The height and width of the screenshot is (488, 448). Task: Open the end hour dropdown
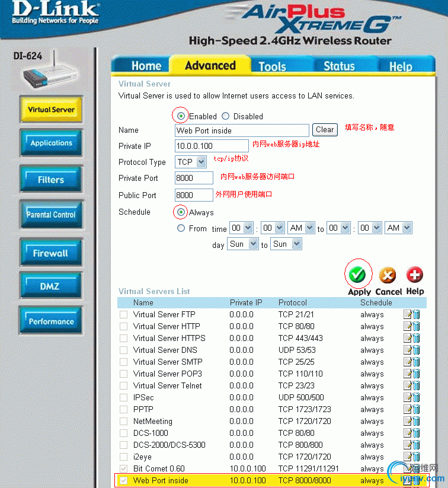[x=338, y=228]
